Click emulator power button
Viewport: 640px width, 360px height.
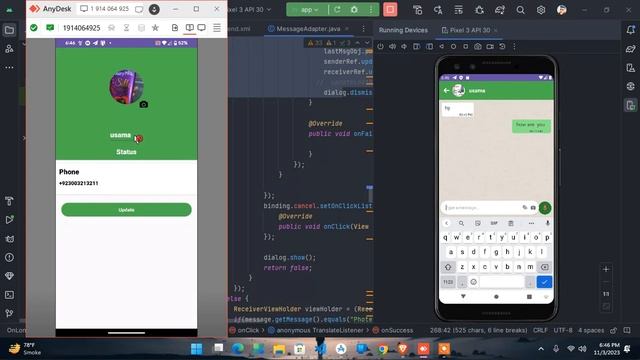[380, 47]
